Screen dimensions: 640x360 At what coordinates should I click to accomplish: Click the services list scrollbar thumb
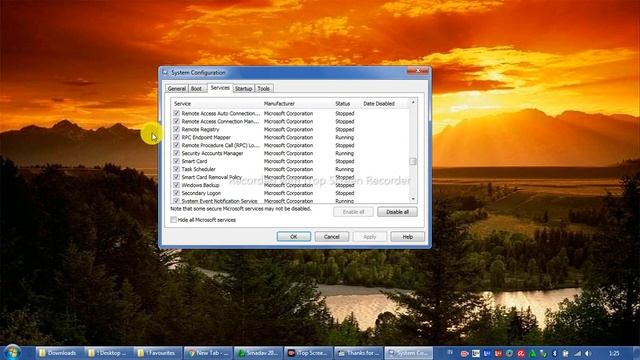(413, 162)
